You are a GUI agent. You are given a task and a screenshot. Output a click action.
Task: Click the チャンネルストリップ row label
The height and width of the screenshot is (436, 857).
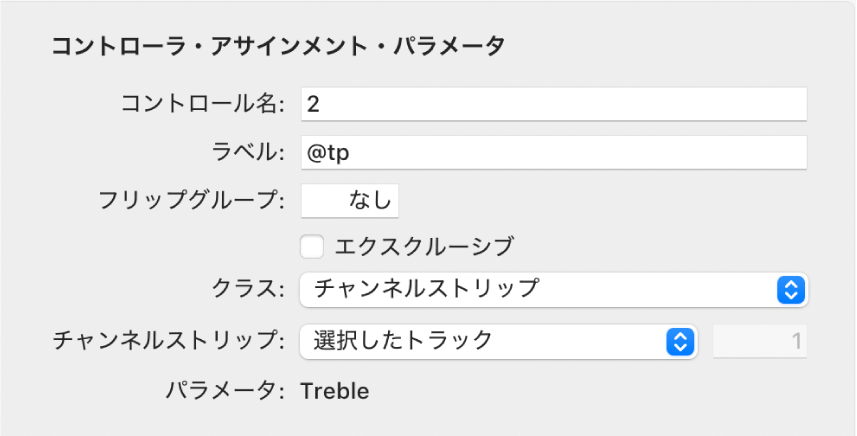(x=169, y=341)
